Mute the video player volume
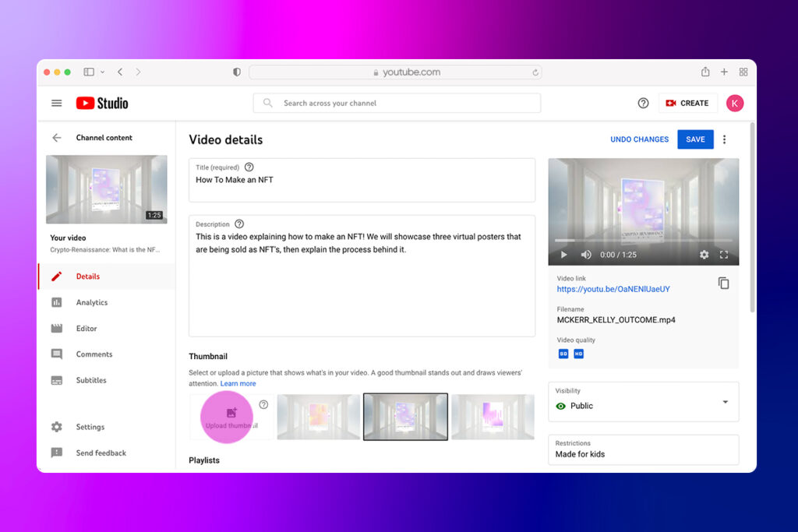Screen dimensions: 798x532 tap(585, 255)
